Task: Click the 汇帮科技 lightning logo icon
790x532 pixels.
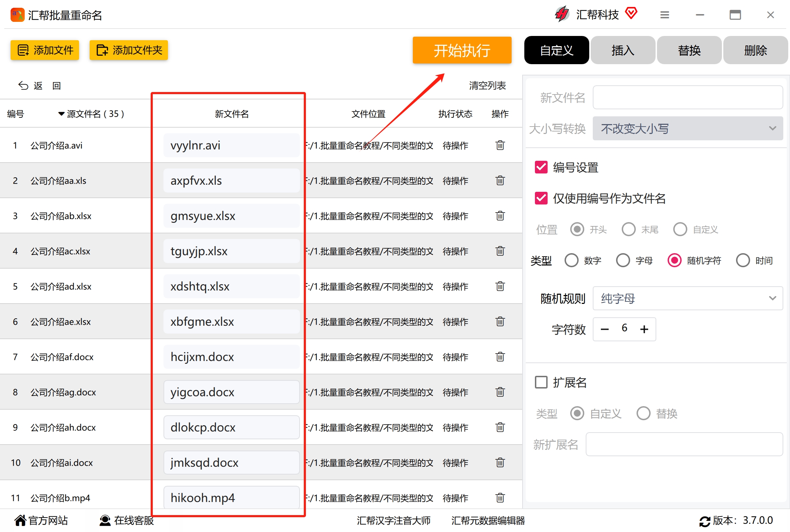Action: click(562, 14)
